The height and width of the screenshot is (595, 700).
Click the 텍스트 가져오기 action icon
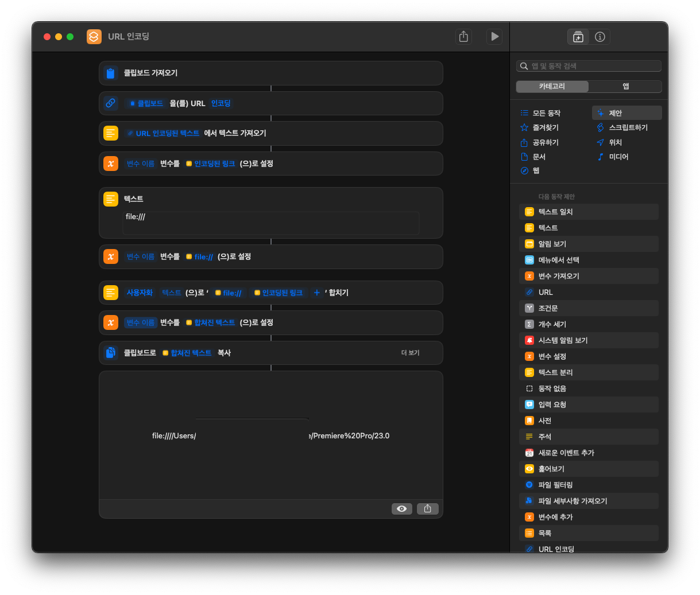111,133
